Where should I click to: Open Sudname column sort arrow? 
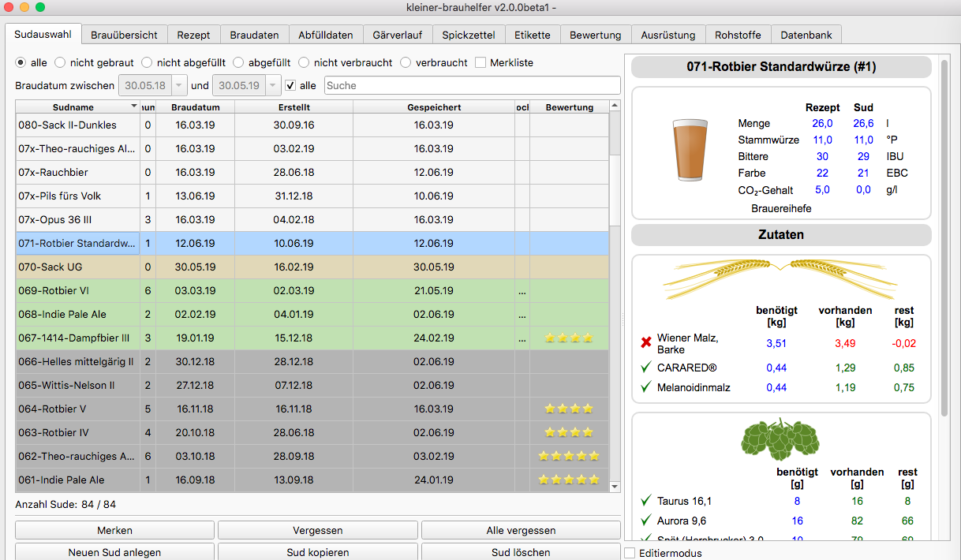point(133,106)
